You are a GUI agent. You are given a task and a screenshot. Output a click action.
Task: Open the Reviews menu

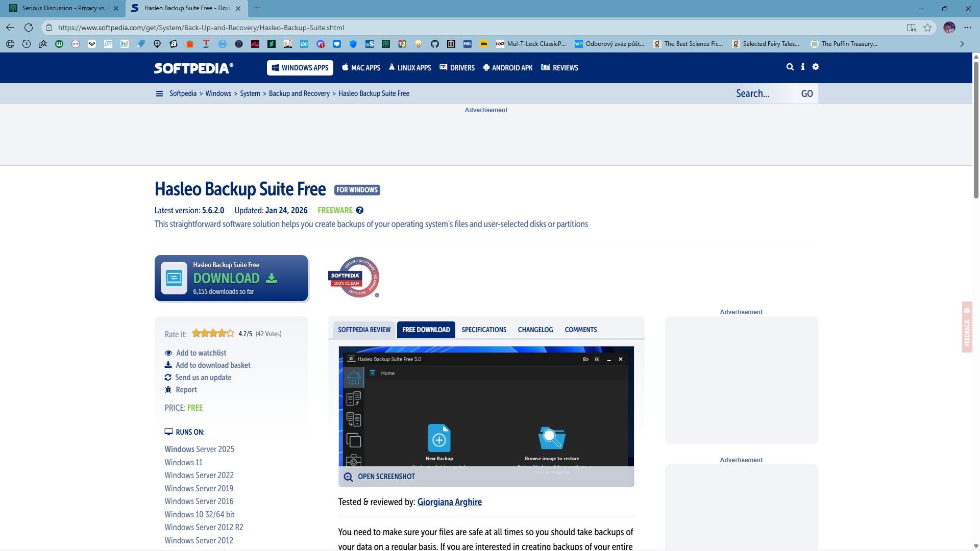[x=560, y=68]
